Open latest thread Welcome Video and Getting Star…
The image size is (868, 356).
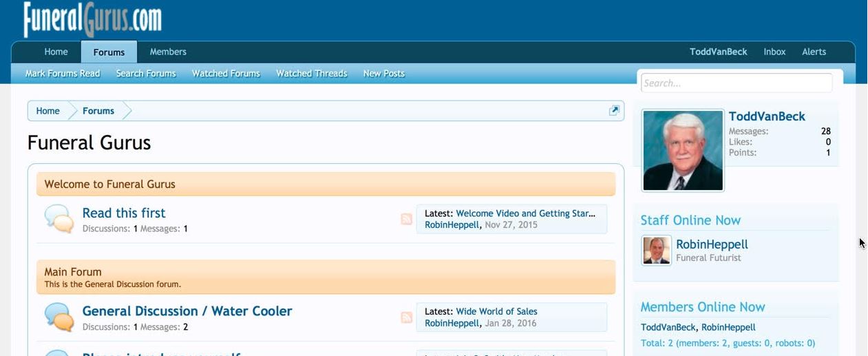tap(526, 213)
